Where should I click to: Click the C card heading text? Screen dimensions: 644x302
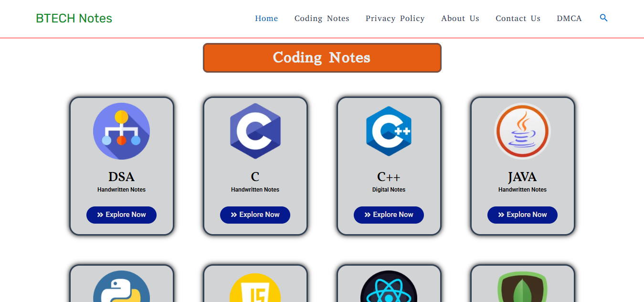[x=255, y=177]
